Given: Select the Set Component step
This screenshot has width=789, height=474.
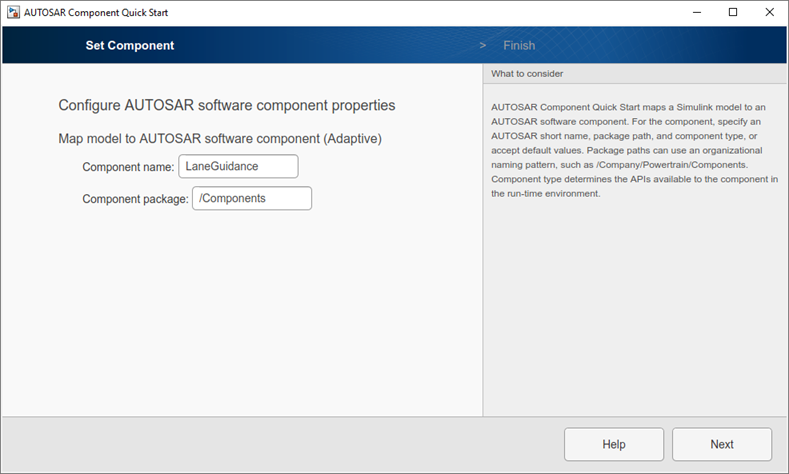Looking at the screenshot, I should 130,46.
